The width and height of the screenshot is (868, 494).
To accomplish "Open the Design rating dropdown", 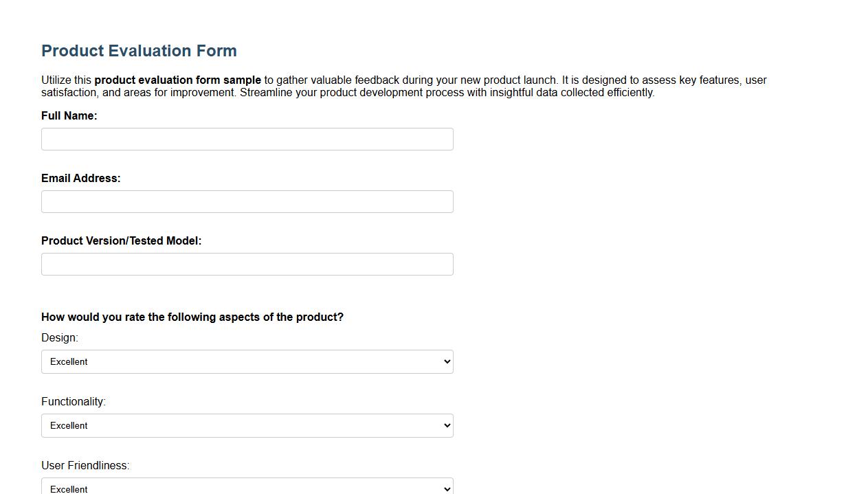I will click(247, 361).
